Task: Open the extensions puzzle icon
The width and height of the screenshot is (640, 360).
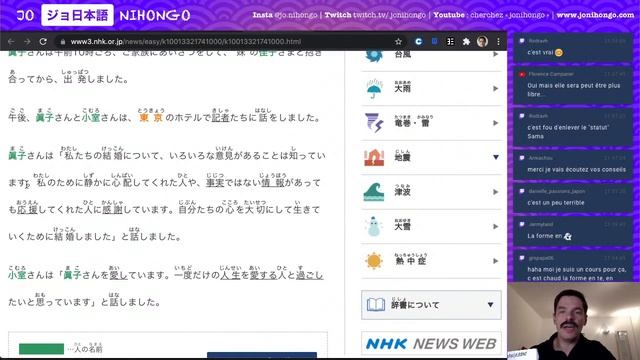Action: pos(466,42)
